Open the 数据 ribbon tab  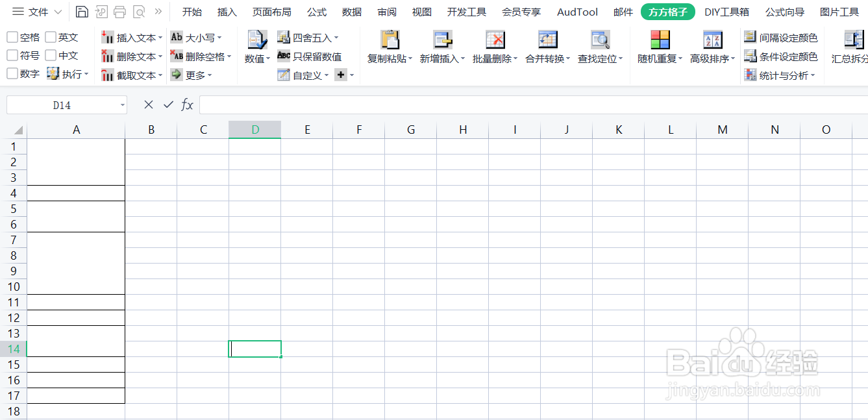tap(351, 11)
